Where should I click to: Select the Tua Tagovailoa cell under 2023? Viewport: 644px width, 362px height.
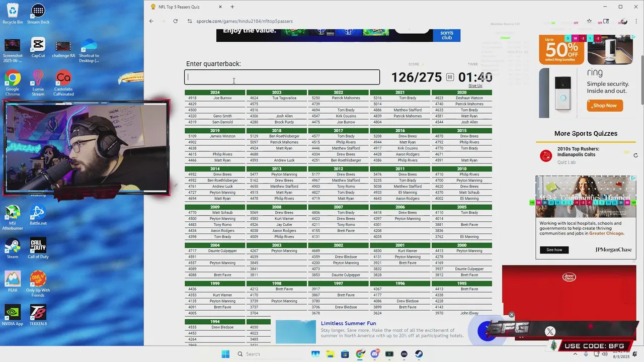click(x=284, y=98)
